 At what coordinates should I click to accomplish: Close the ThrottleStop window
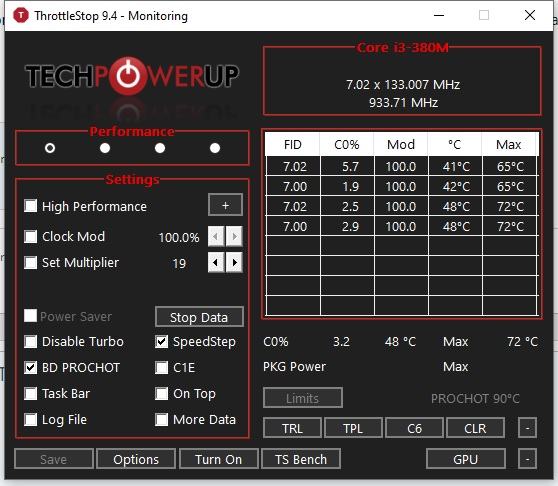click(530, 15)
